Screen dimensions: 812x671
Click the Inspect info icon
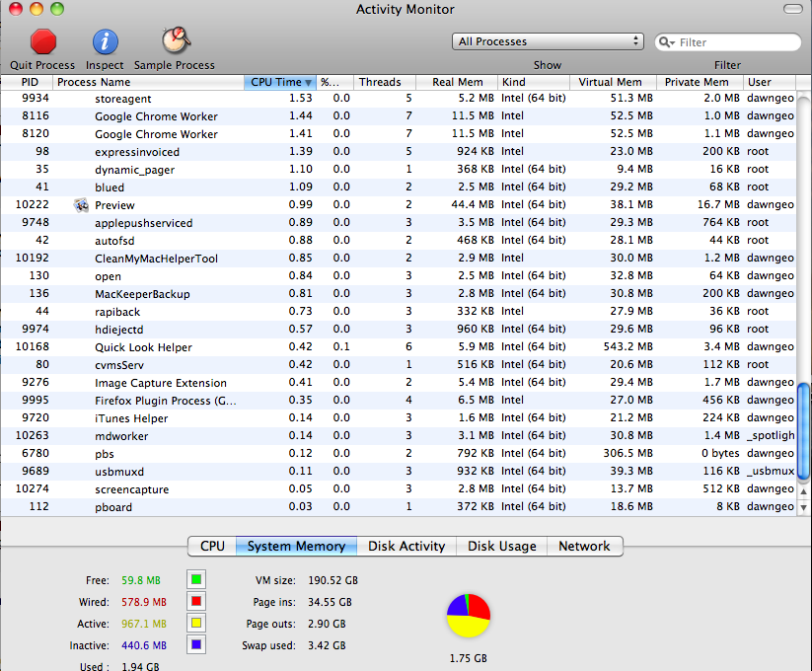pyautogui.click(x=106, y=41)
